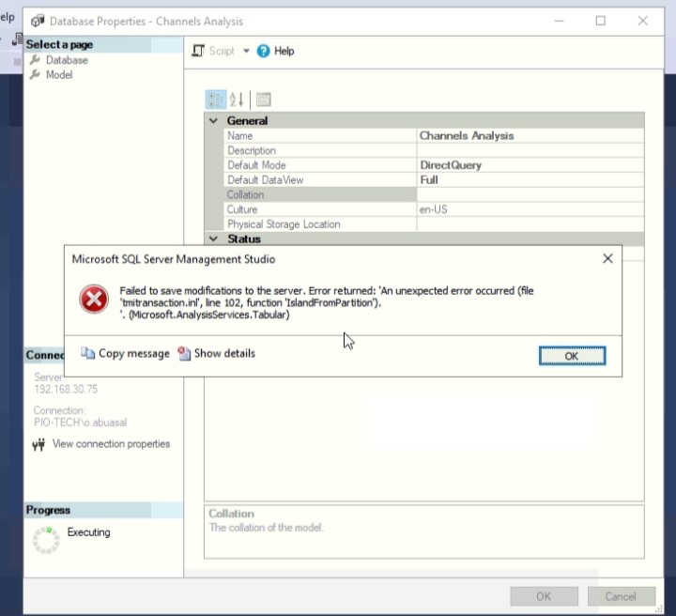This screenshot has height=616, width=676.
Task: Click the Copy message icon
Action: [88, 353]
